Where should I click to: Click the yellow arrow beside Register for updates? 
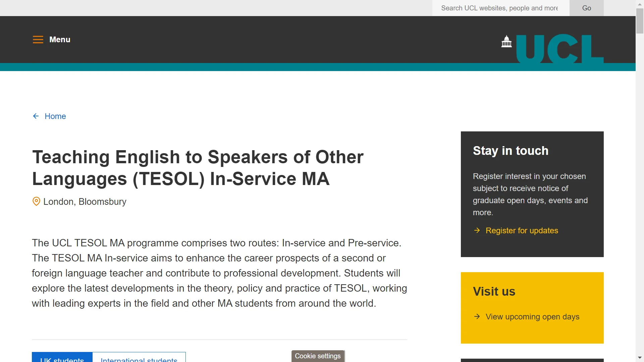(477, 230)
